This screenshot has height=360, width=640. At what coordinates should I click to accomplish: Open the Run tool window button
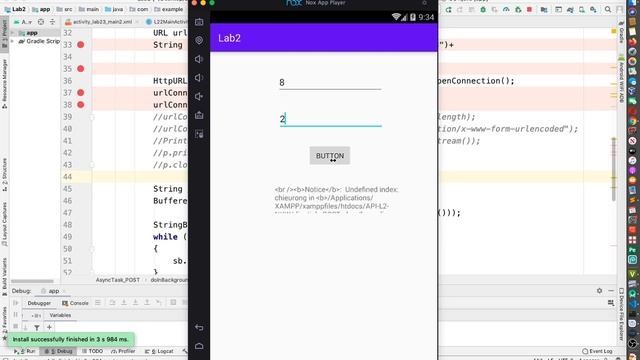pyautogui.click(x=25, y=351)
